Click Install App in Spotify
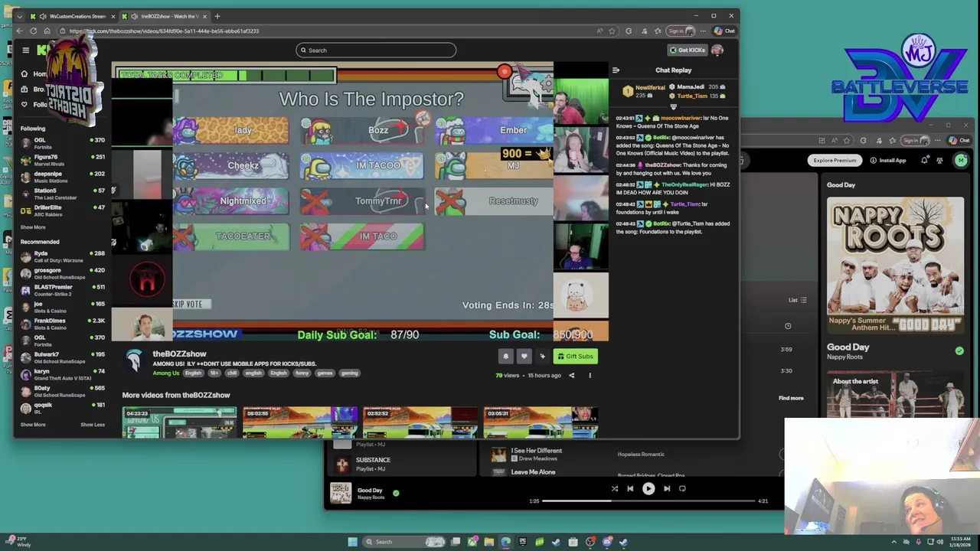 [x=888, y=161]
